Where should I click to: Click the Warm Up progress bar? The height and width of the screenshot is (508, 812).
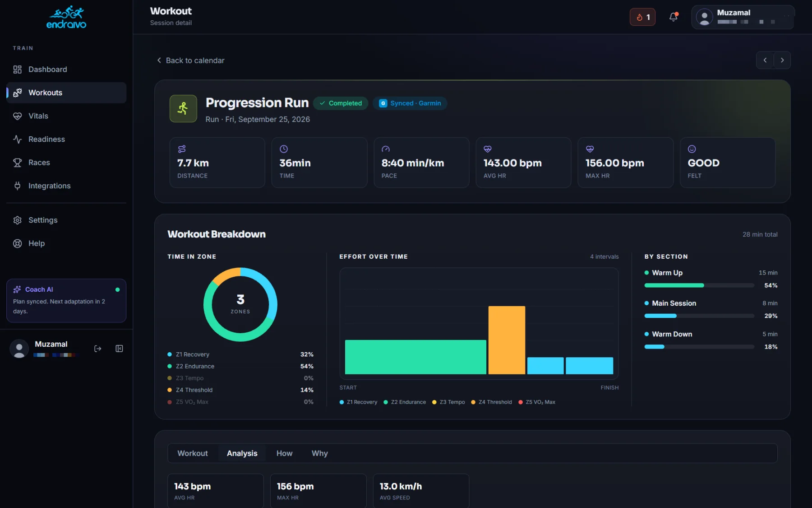pyautogui.click(x=699, y=285)
